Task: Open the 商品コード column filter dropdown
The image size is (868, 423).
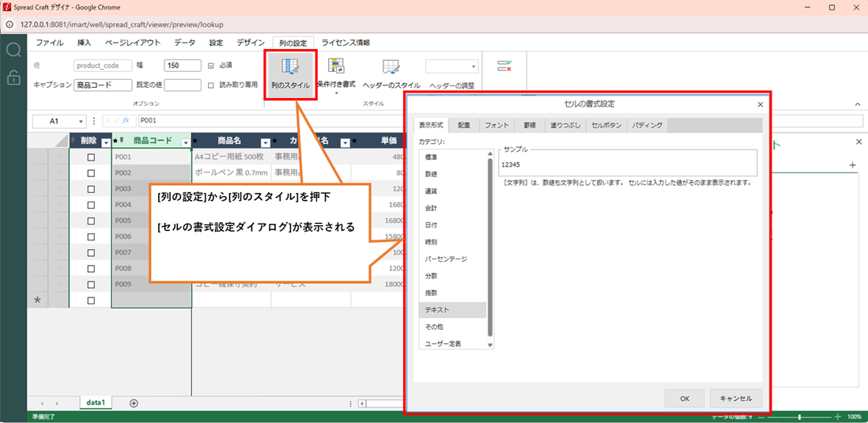Action: tap(185, 142)
